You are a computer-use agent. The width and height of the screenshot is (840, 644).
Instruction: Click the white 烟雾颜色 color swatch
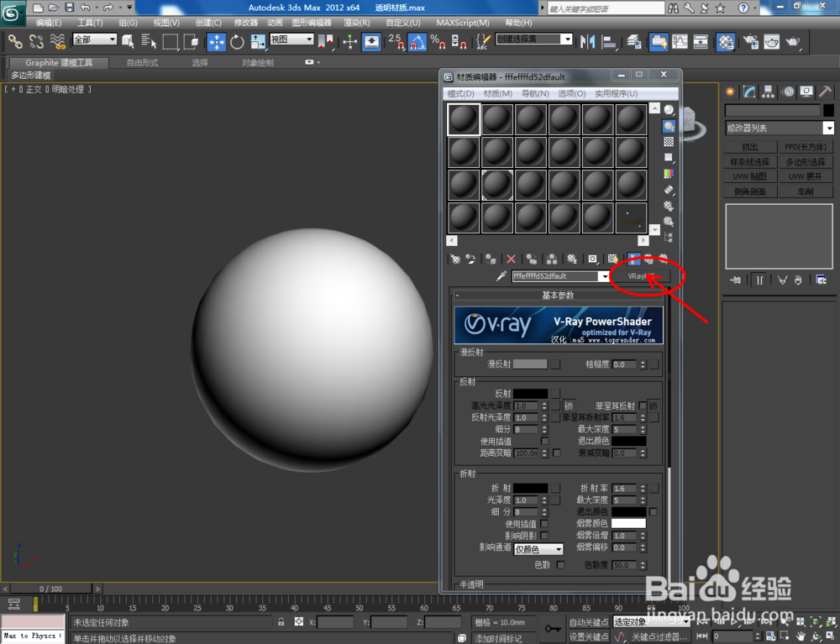[628, 524]
